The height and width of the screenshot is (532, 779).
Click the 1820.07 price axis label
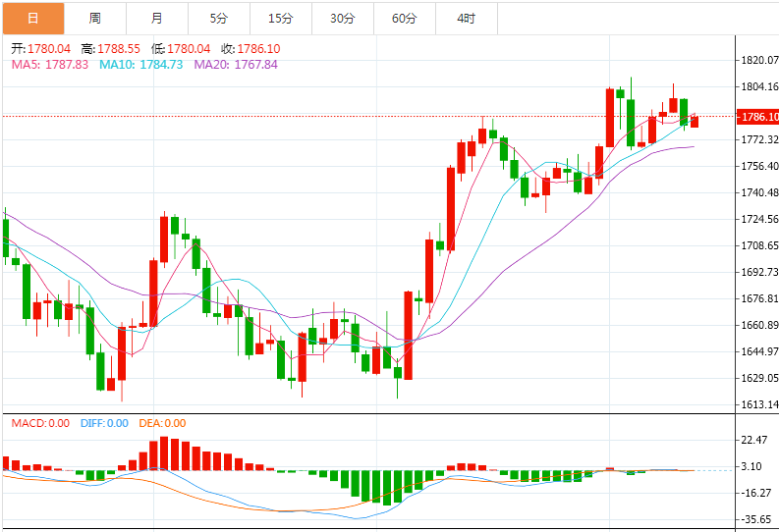(x=759, y=60)
